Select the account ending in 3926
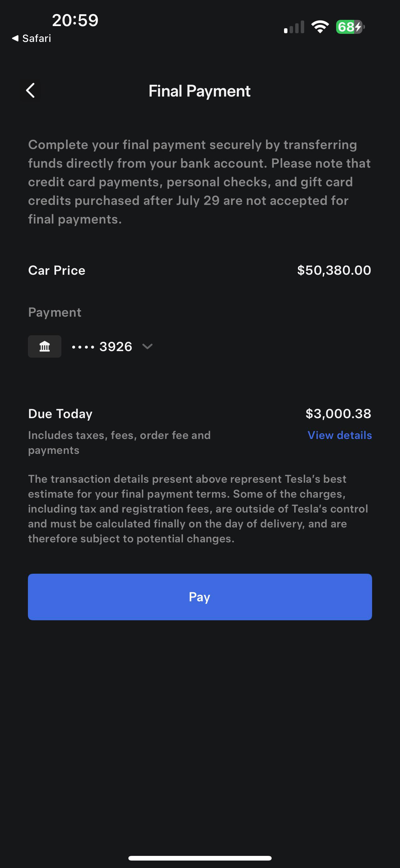This screenshot has width=400, height=868. click(102, 346)
